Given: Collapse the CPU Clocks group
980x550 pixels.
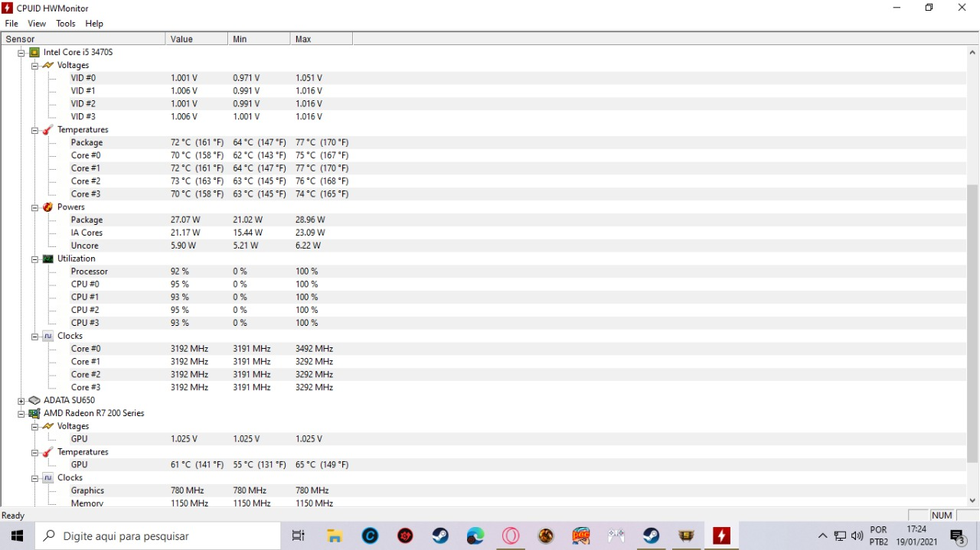Looking at the screenshot, I should point(35,337).
